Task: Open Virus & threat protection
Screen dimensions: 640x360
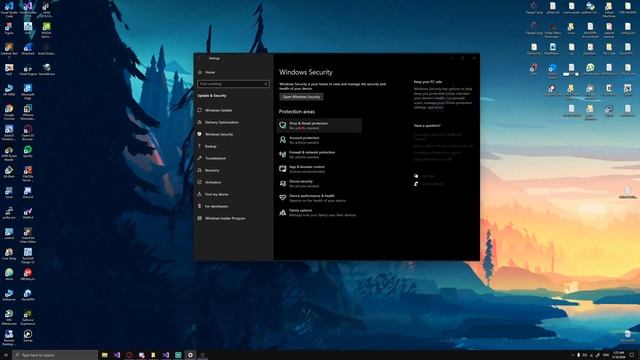Action: point(319,125)
